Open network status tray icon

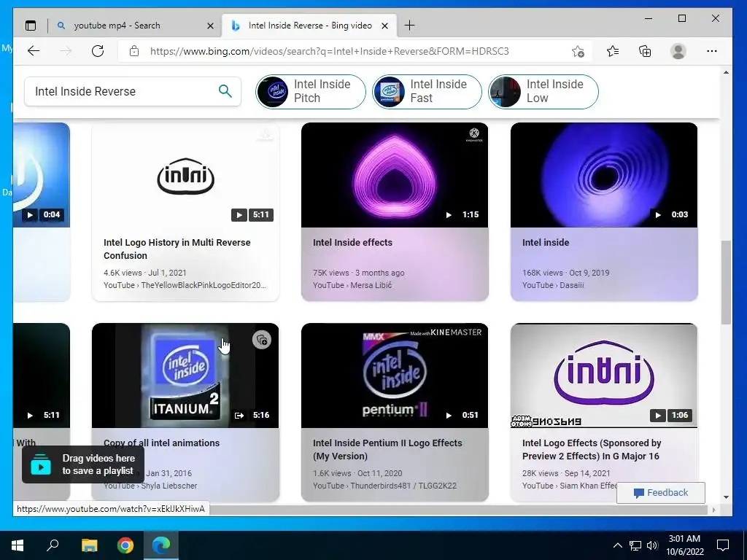pyautogui.click(x=635, y=545)
